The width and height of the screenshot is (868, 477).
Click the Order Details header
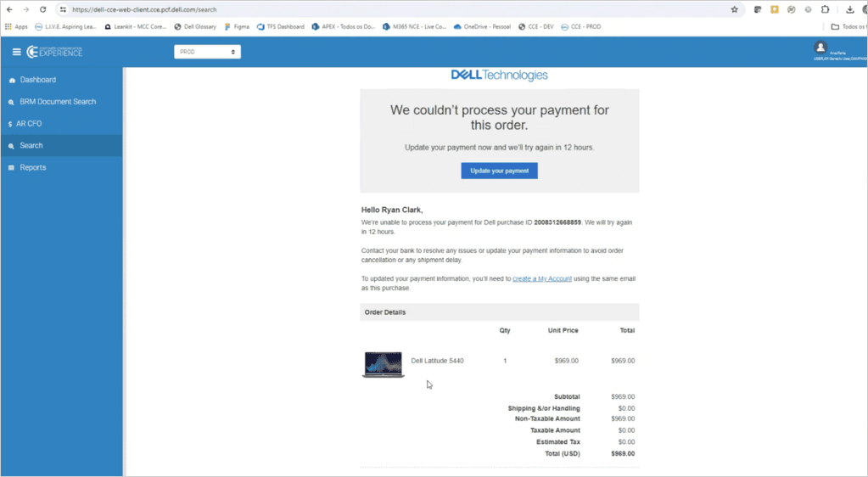pos(384,311)
